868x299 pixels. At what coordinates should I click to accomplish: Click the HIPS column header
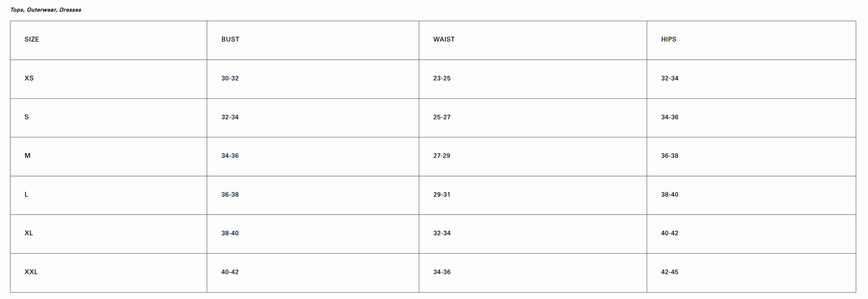pyautogui.click(x=668, y=39)
